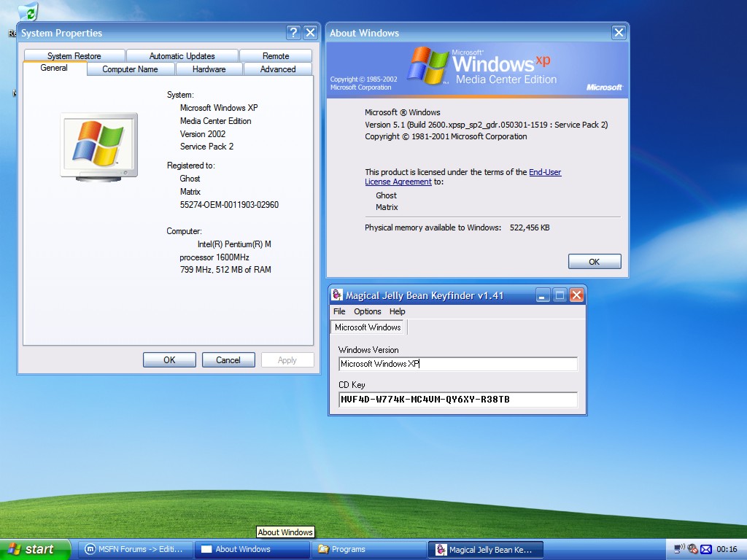The image size is (747, 560).
Task: Select the Magical Jelly Bean Keyfinder taskbar button
Action: click(485, 550)
